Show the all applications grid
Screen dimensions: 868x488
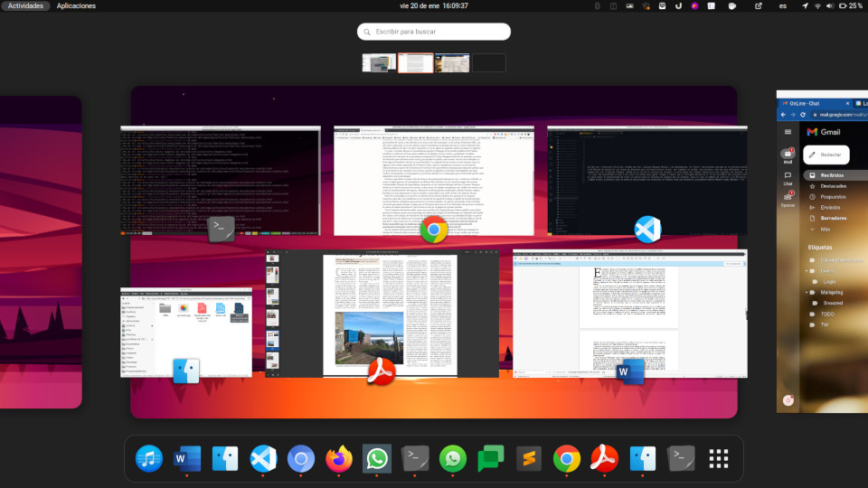coord(719,459)
